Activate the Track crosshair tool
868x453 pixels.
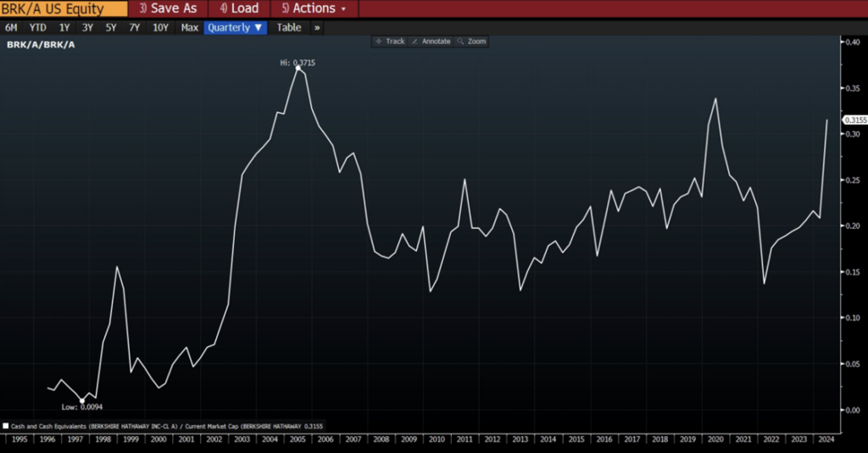(x=390, y=41)
